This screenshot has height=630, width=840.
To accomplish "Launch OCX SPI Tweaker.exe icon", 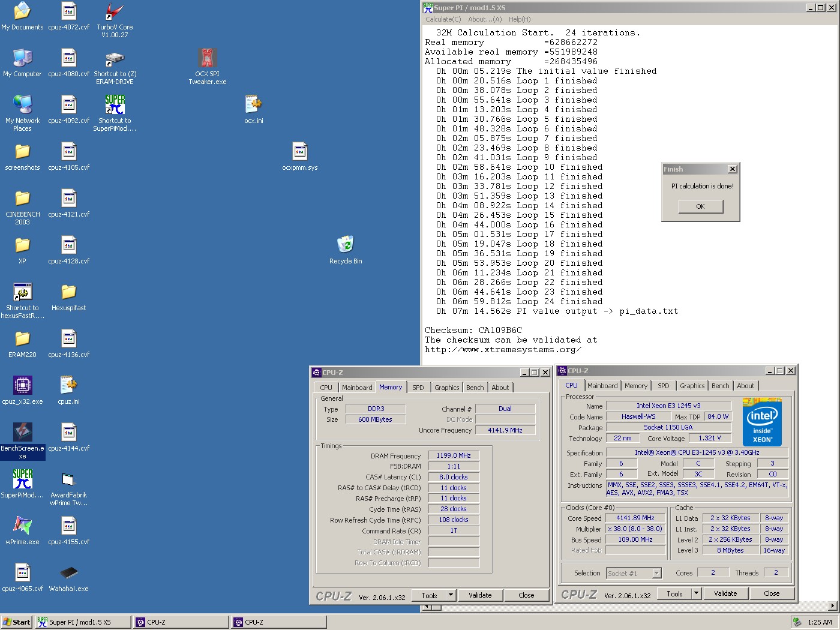I will point(207,66).
